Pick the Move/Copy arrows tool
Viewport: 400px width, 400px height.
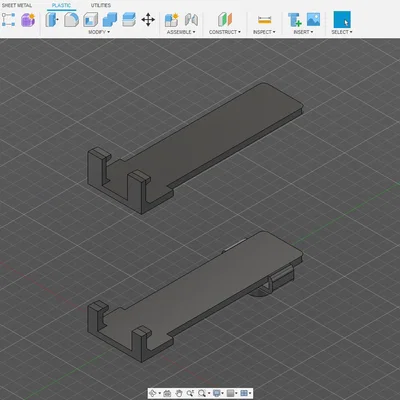(x=148, y=20)
